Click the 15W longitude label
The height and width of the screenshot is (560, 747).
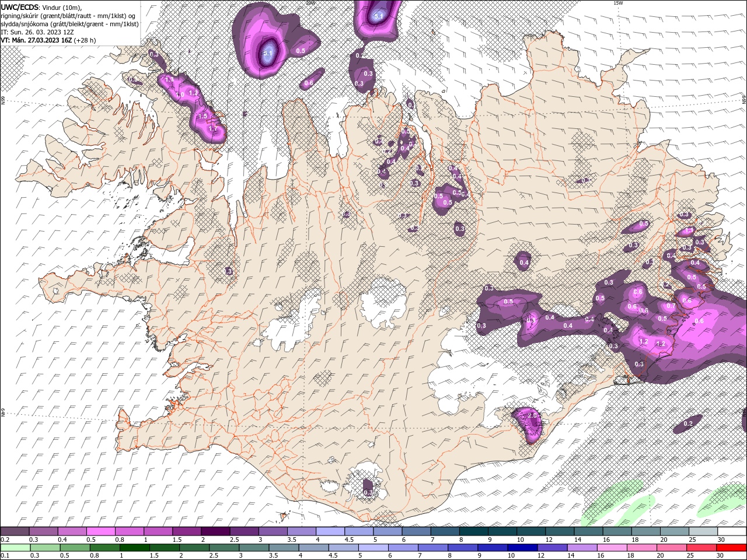[x=618, y=3]
